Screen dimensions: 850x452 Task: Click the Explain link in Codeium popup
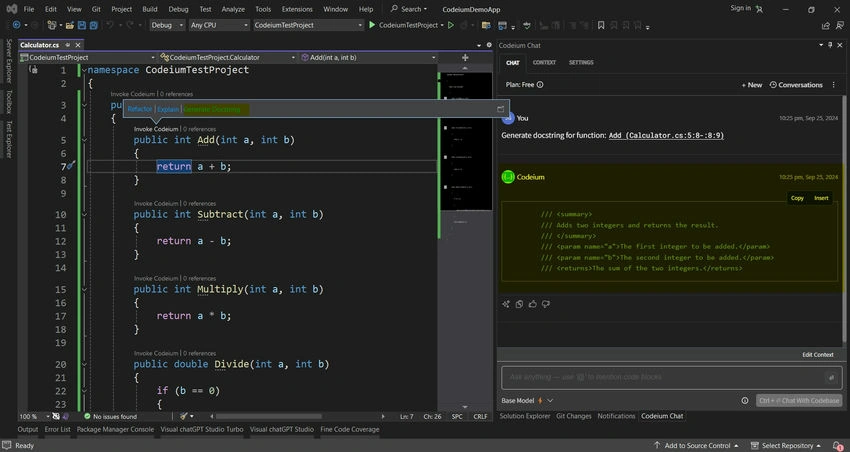click(x=168, y=109)
